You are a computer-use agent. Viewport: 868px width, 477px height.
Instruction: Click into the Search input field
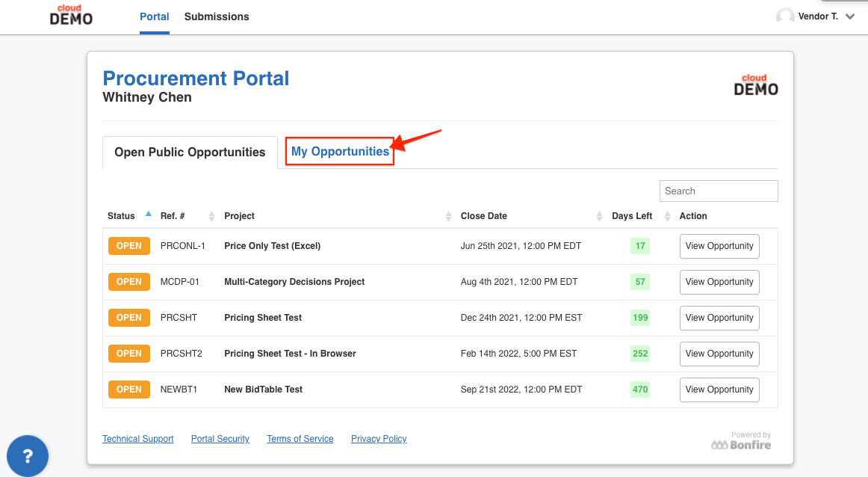[x=719, y=191]
